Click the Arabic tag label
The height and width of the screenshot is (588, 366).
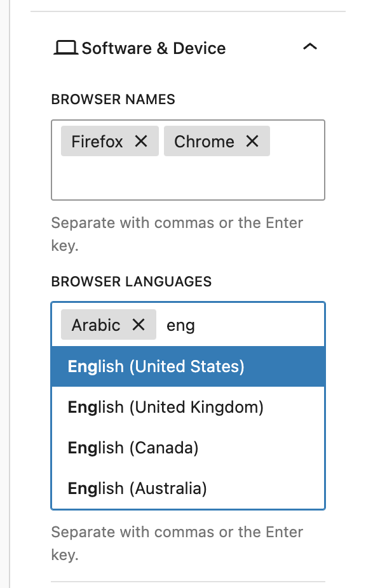(96, 325)
